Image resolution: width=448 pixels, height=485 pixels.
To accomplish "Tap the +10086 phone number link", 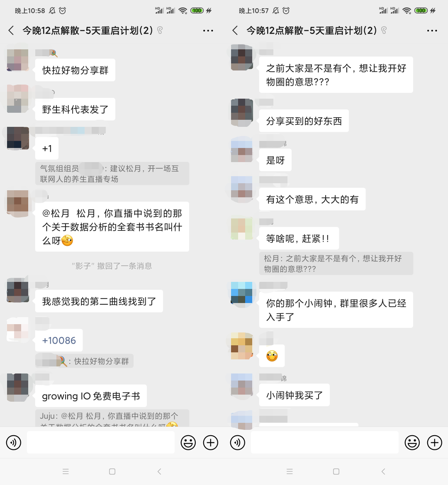I will (x=59, y=340).
